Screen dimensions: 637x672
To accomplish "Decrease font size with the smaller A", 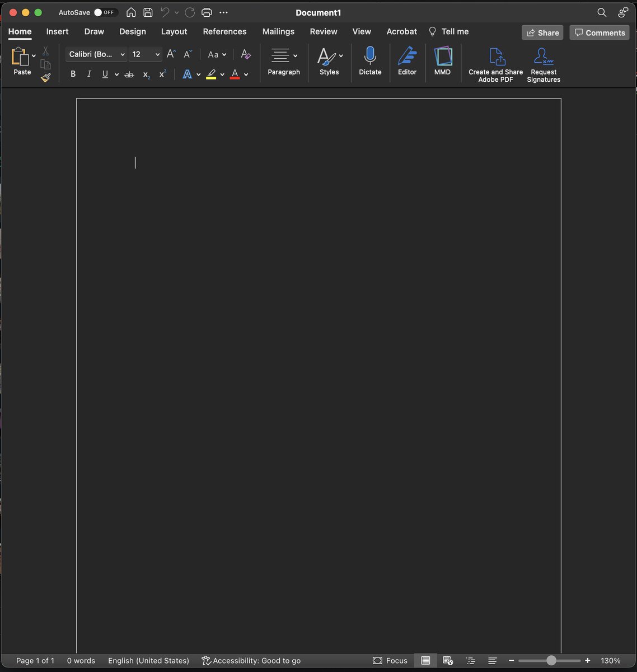I will [188, 54].
